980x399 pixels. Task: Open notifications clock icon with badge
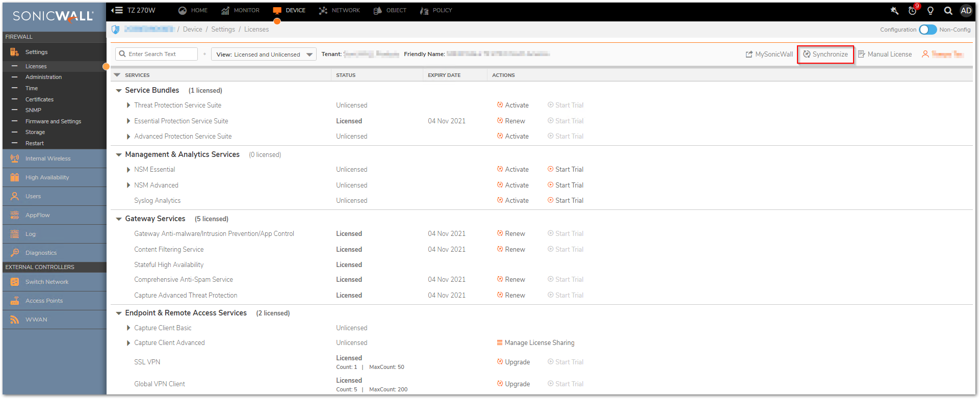[x=913, y=11]
